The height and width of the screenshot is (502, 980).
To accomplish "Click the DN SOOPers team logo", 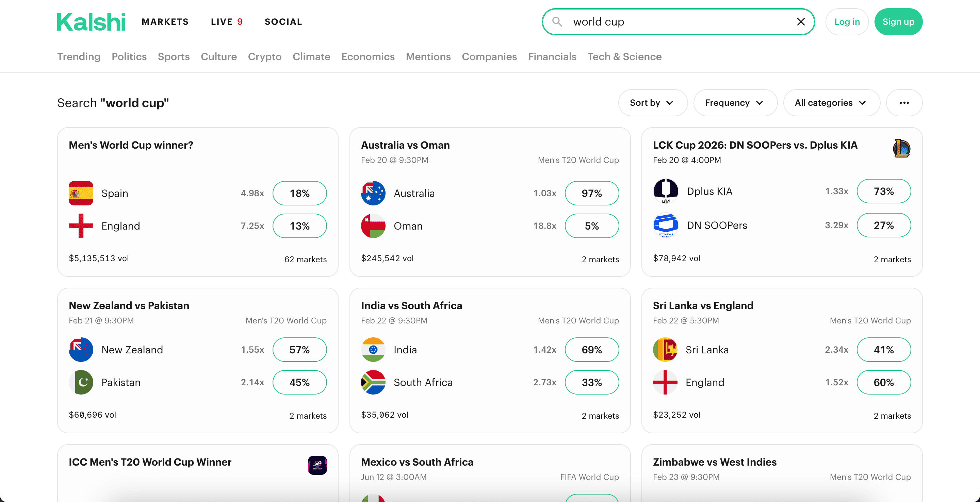I will tap(665, 225).
